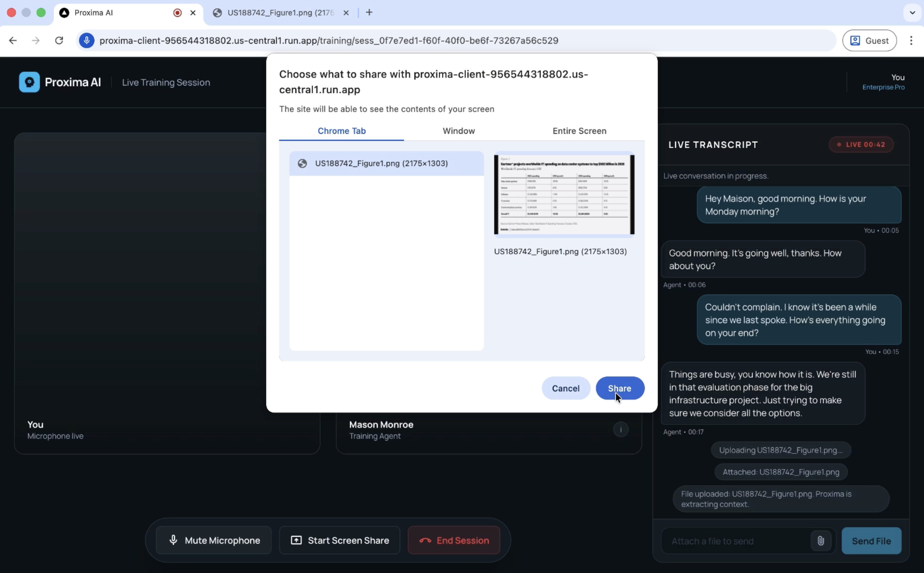
Task: Select the Chrome Tab option
Action: [x=341, y=131]
